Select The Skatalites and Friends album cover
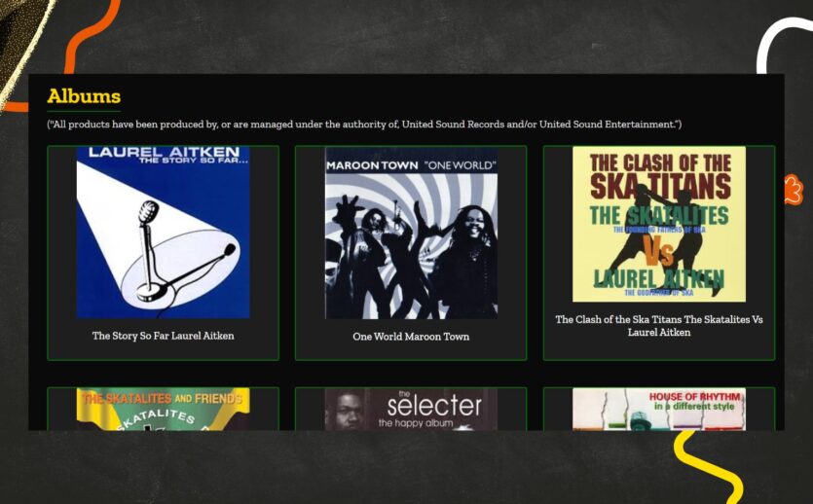The width and height of the screenshot is (813, 504). coord(163,409)
